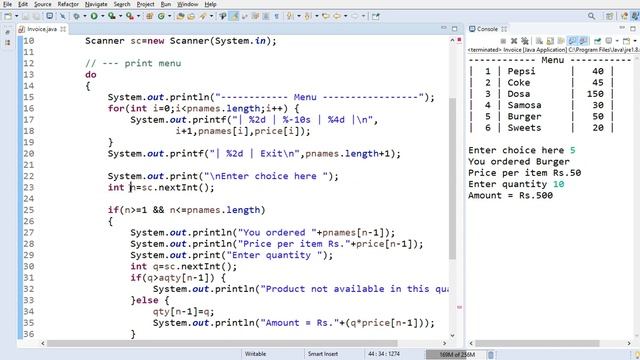The height and width of the screenshot is (360, 640).
Task: Click Remove Launch console icon
Action: (x=514, y=41)
